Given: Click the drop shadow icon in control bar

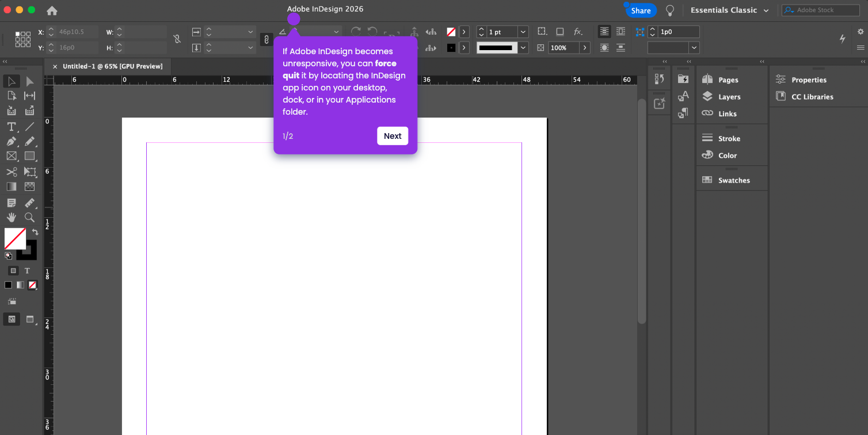Looking at the screenshot, I should point(559,32).
